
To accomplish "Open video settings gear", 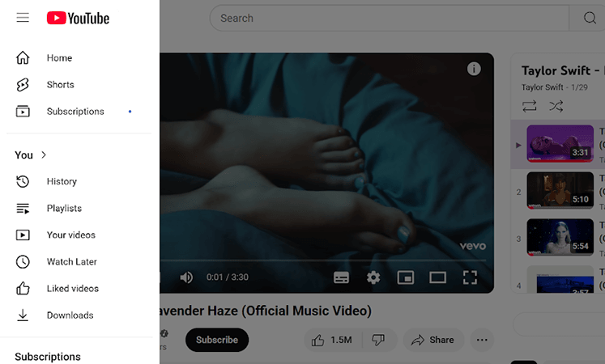I will point(373,277).
